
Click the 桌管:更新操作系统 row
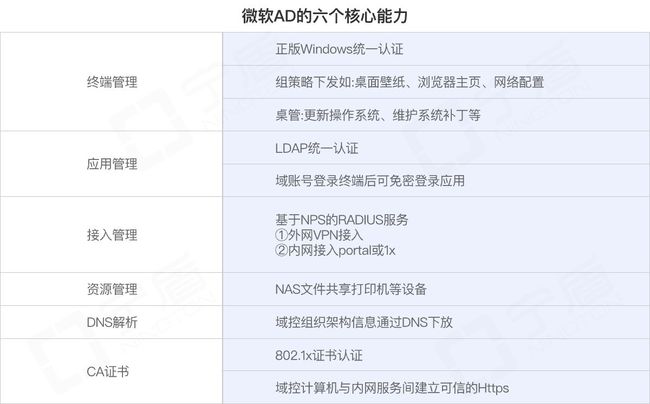tap(436, 115)
